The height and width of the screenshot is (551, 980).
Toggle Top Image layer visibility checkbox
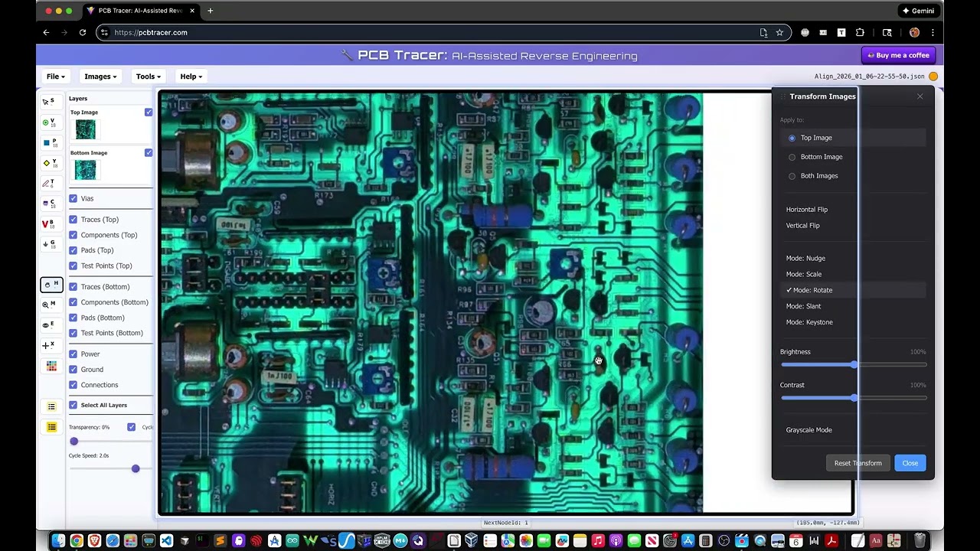149,112
